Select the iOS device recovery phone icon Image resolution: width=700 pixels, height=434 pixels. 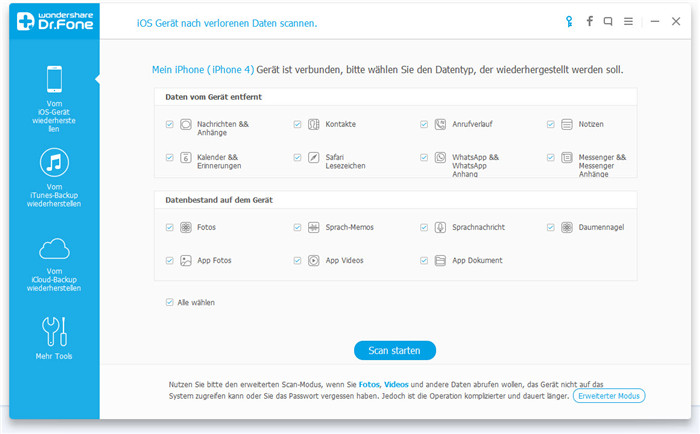tap(54, 79)
